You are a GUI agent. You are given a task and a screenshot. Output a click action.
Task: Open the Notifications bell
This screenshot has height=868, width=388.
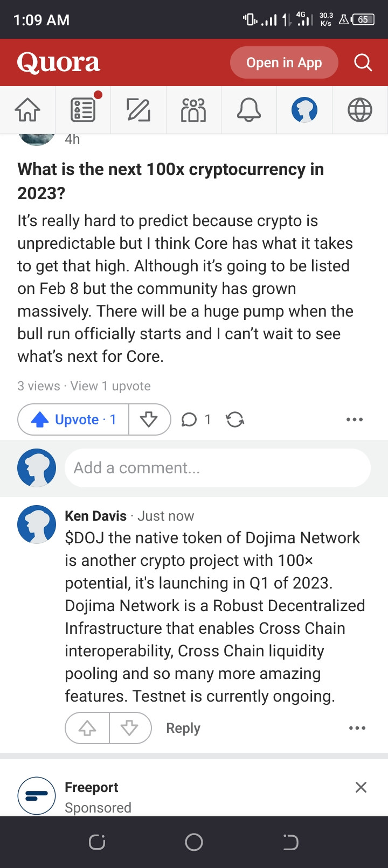tap(249, 110)
